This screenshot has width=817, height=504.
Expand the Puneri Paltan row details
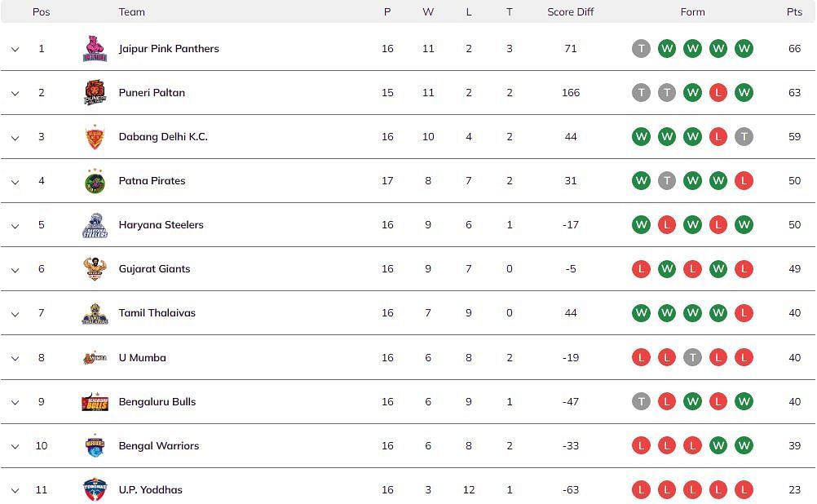(15, 94)
